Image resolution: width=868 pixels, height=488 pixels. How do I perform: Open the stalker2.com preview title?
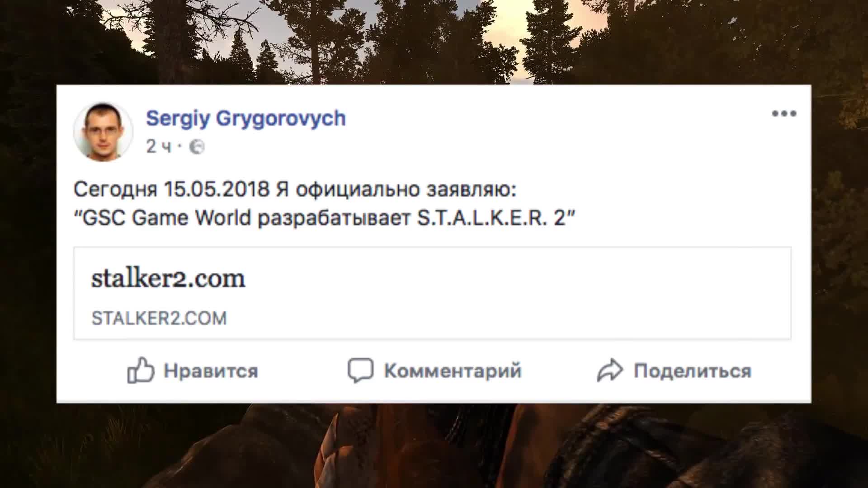tap(168, 278)
